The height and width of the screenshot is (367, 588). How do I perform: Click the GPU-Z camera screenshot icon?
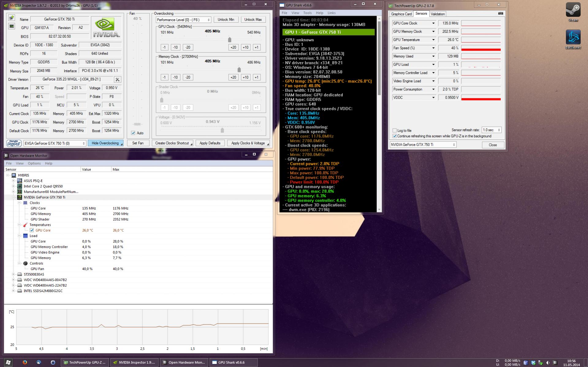pyautogui.click(x=500, y=13)
